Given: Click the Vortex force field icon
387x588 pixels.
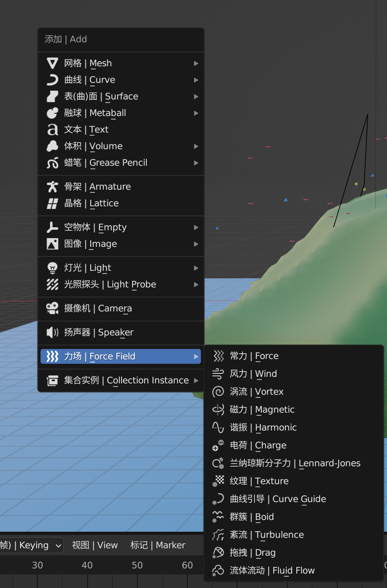Looking at the screenshot, I should (217, 392).
